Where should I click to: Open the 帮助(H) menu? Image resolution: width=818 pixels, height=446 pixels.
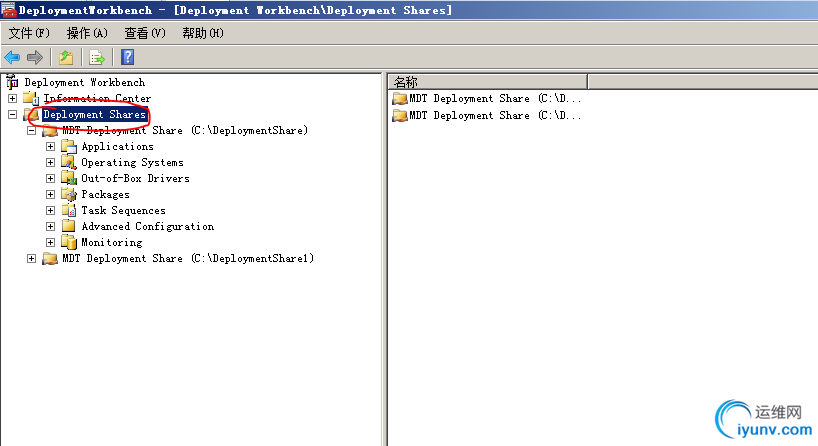coord(203,33)
